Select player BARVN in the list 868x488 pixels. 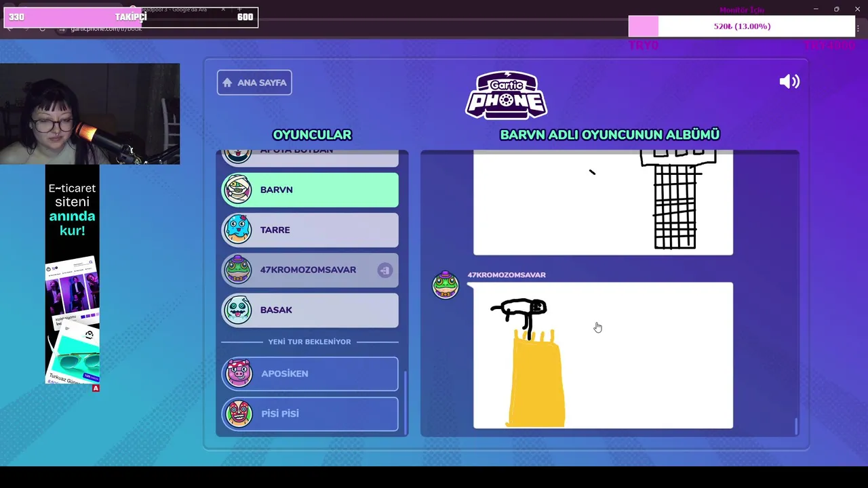[x=311, y=190]
